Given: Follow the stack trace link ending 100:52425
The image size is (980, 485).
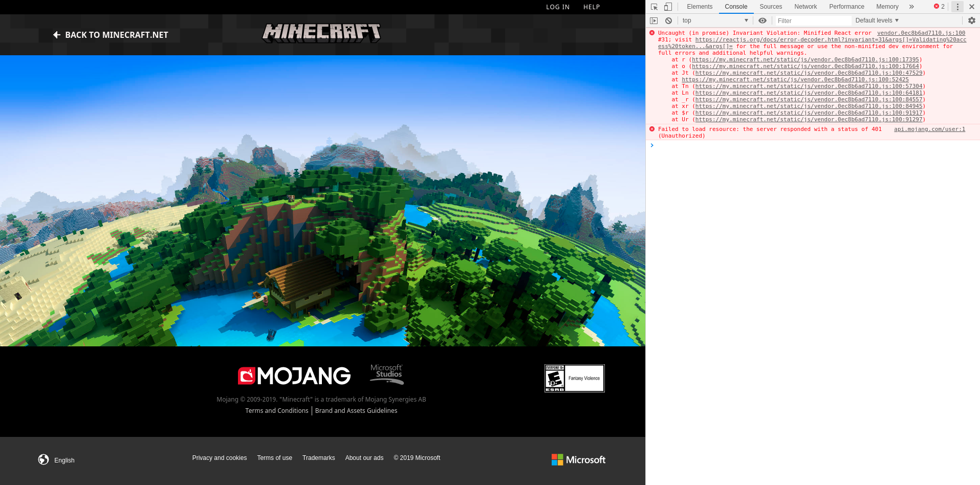Looking at the screenshot, I should (795, 80).
